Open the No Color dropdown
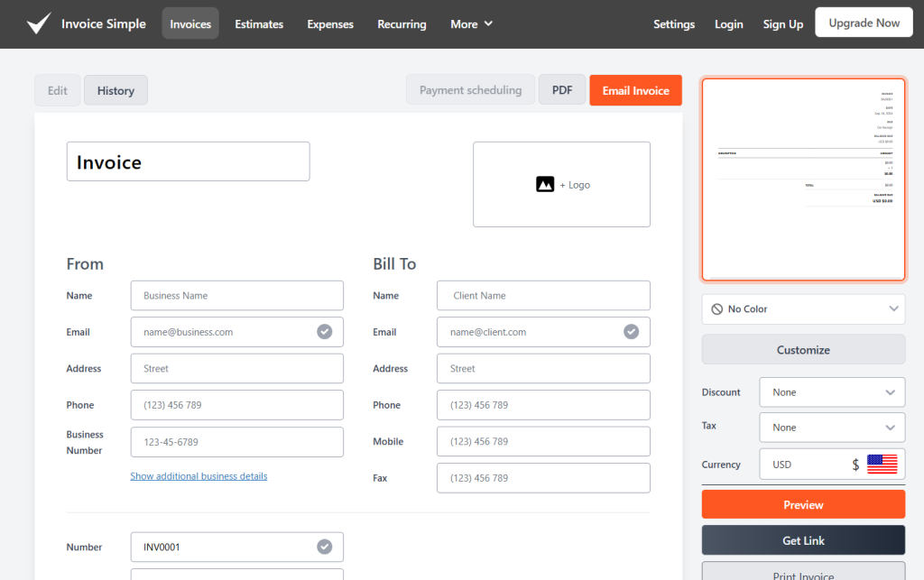This screenshot has width=924, height=580. 803,309
